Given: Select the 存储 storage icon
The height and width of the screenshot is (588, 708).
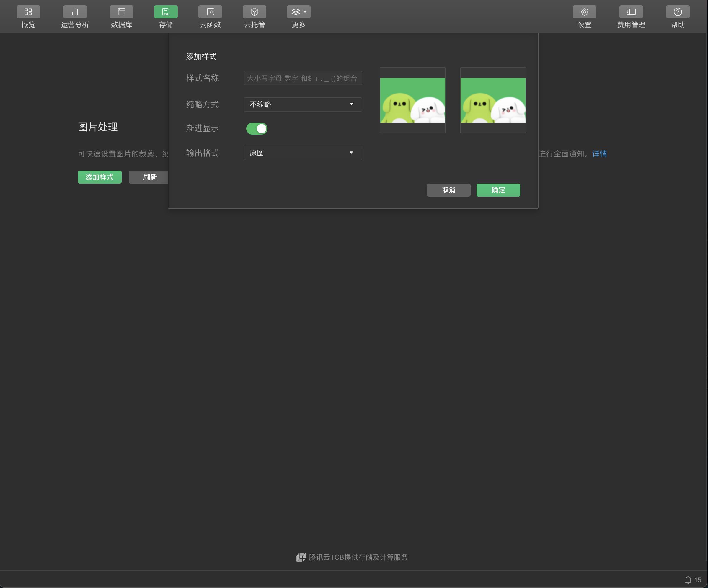Looking at the screenshot, I should (166, 12).
